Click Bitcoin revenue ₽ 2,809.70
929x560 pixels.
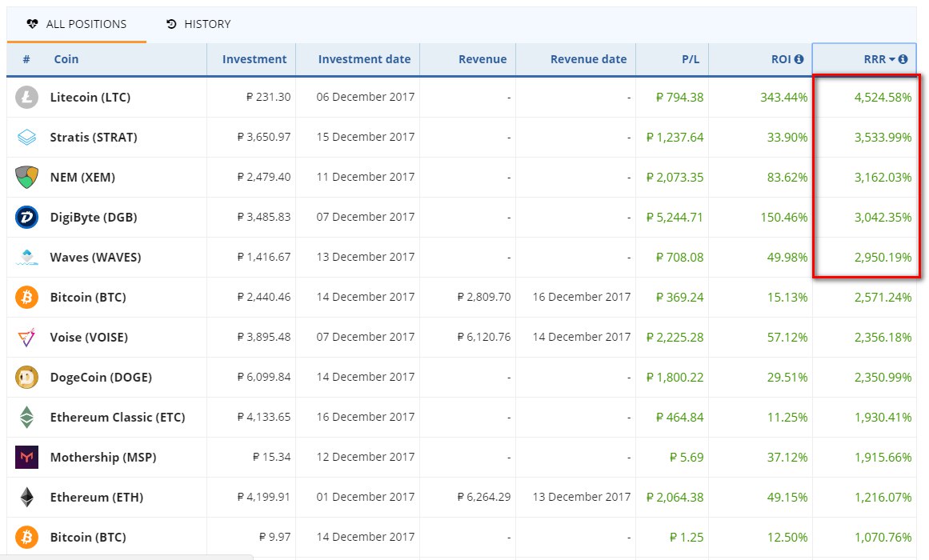tap(484, 298)
